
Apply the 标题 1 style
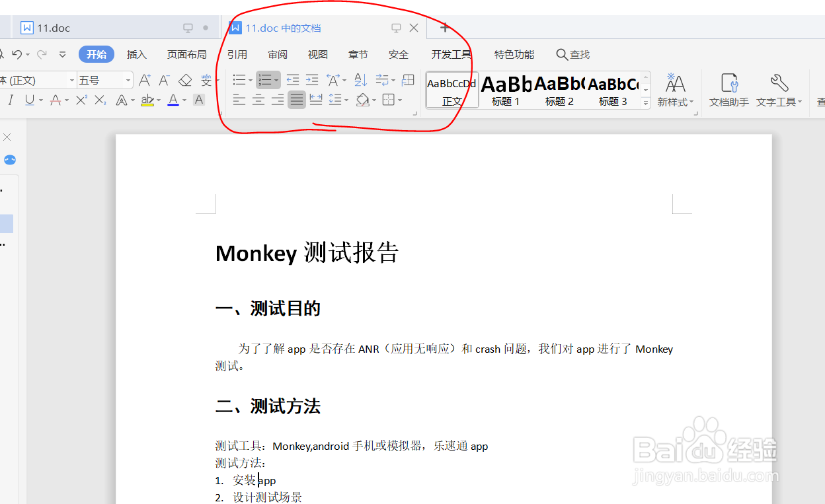(x=506, y=90)
